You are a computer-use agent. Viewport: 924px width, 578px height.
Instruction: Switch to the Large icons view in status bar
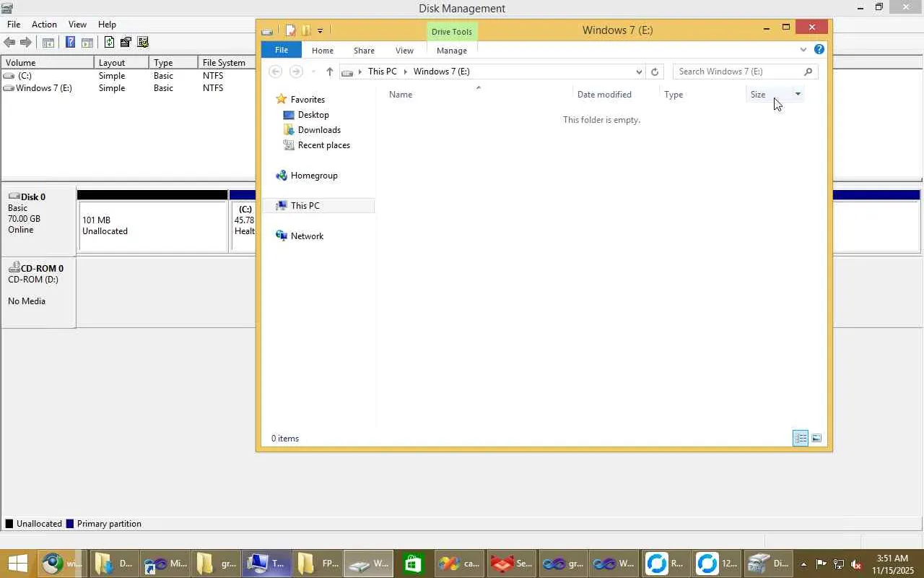pyautogui.click(x=816, y=439)
